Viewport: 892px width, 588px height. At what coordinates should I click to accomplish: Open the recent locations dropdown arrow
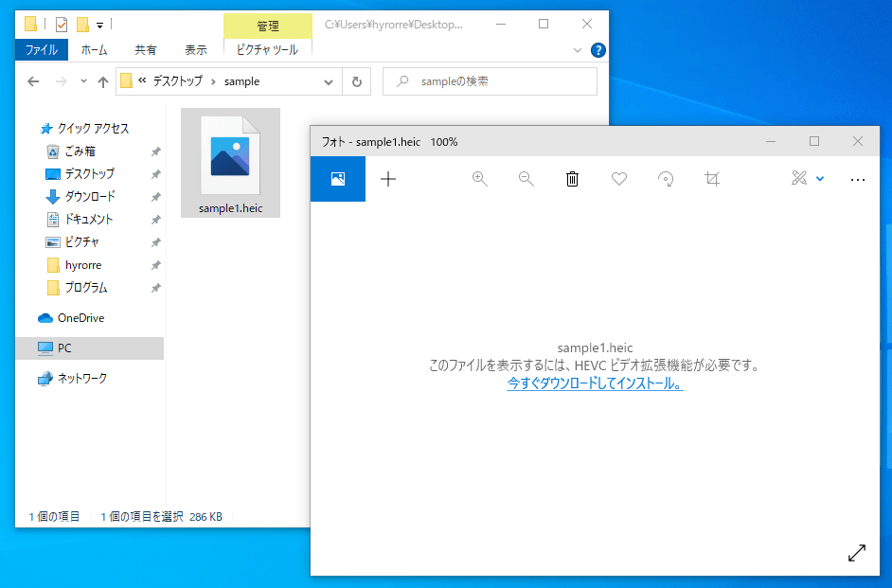tap(83, 81)
